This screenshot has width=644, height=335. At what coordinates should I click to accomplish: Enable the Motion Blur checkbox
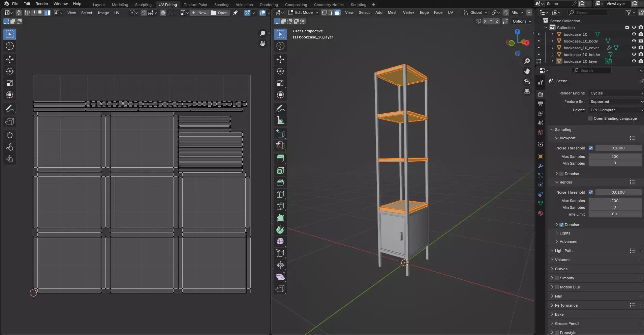point(557,287)
